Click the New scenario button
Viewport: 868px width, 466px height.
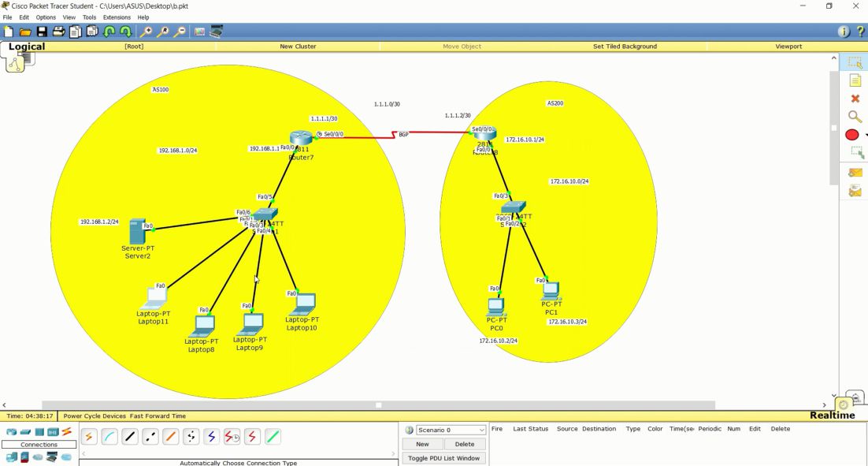point(422,444)
